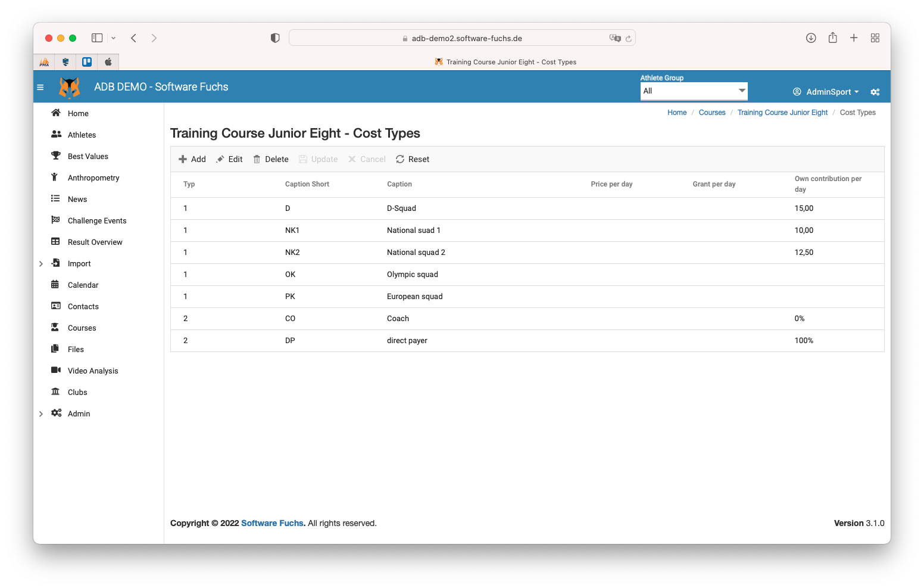Go back with Safari back arrow

pyautogui.click(x=134, y=38)
